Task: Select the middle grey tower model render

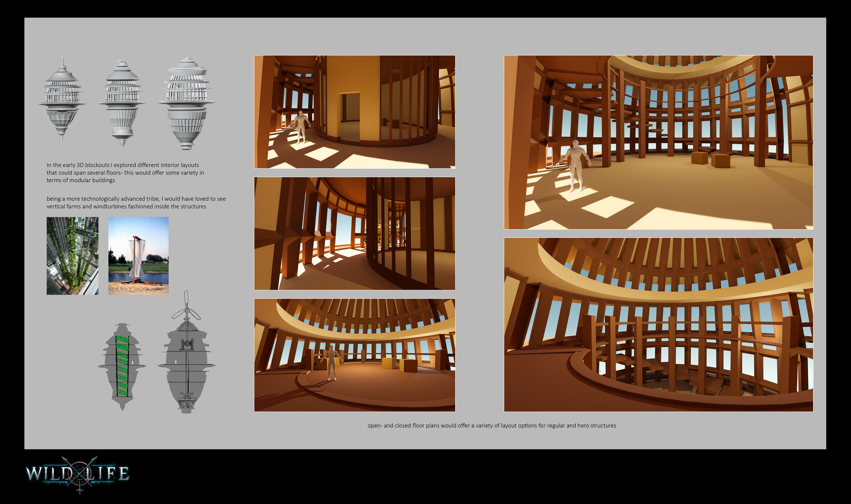Action: (122, 102)
